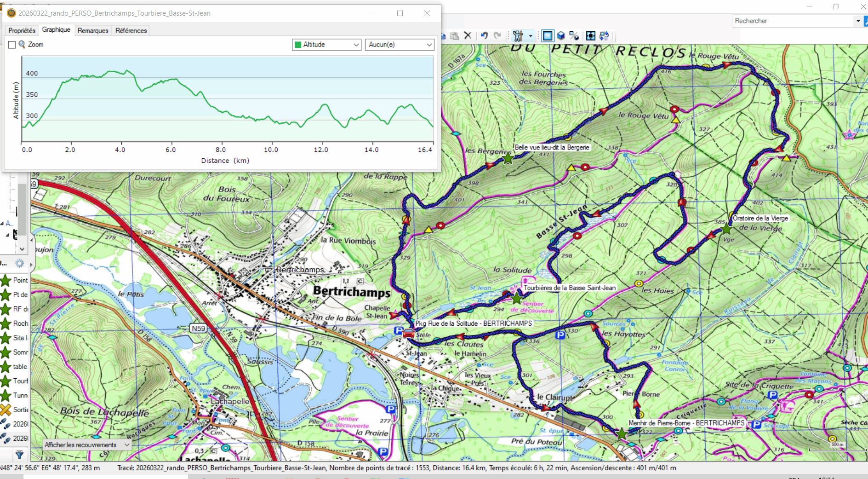Image resolution: width=868 pixels, height=479 pixels.
Task: Open the Altitude graph data dropdown
Action: 326,45
